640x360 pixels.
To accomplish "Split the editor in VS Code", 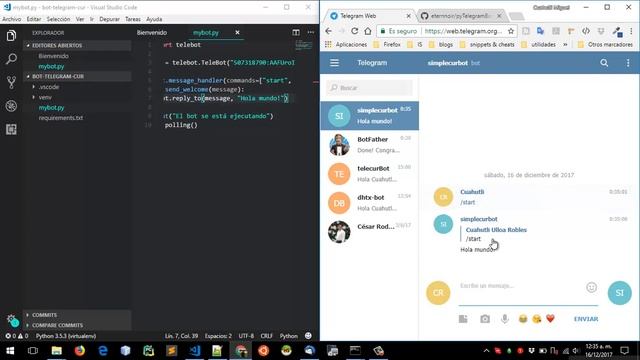I will 296,32.
